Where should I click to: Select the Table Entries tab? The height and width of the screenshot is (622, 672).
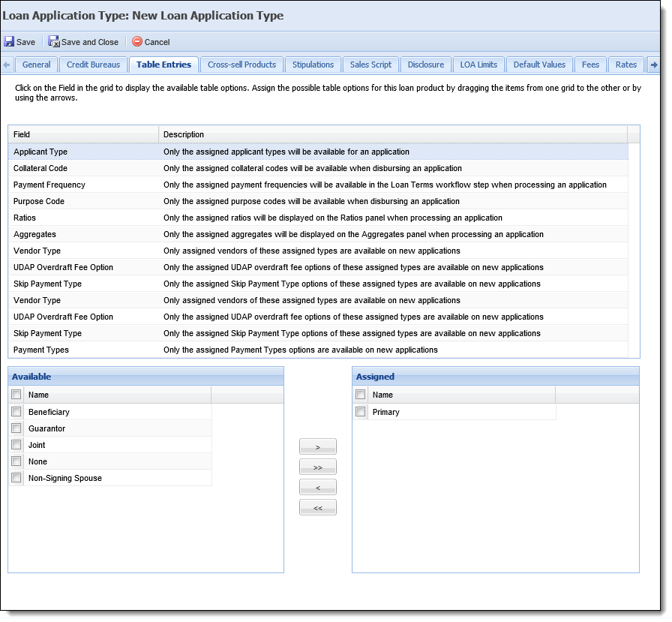(x=163, y=65)
